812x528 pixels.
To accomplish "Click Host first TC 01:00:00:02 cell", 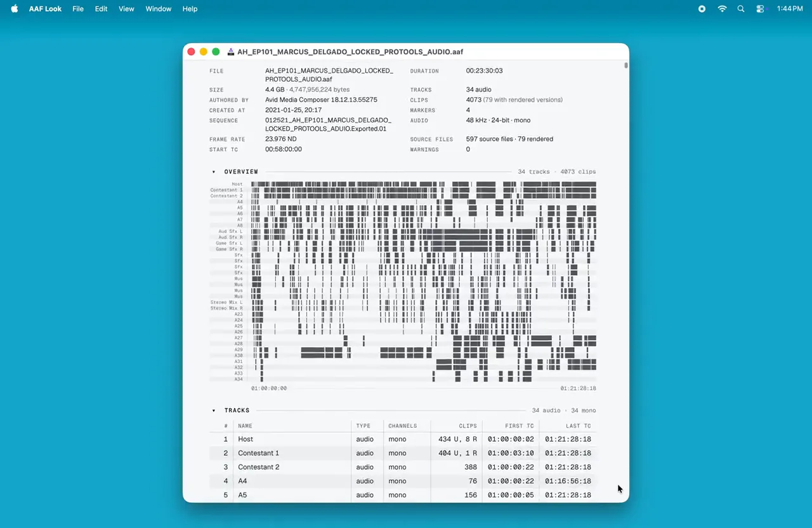I will pos(511,439).
